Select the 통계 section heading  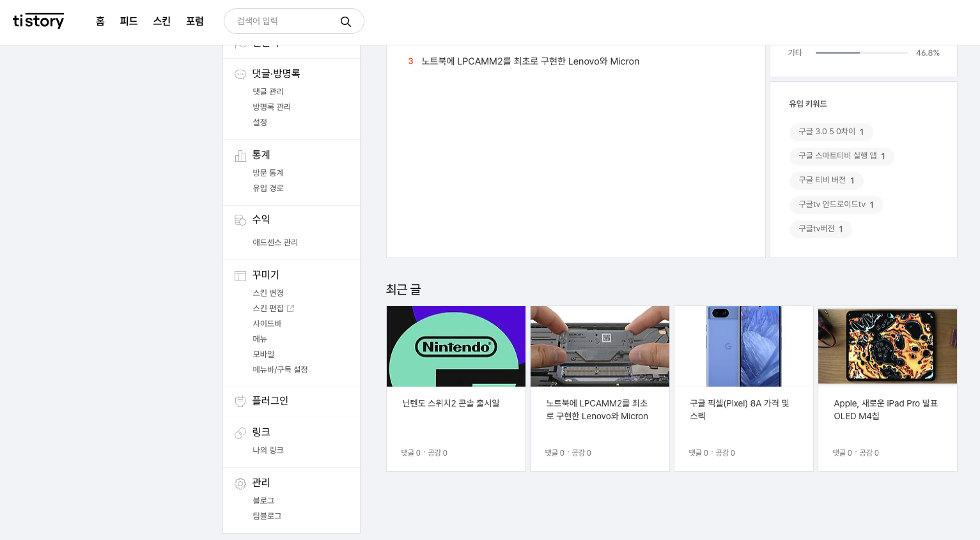pos(261,155)
